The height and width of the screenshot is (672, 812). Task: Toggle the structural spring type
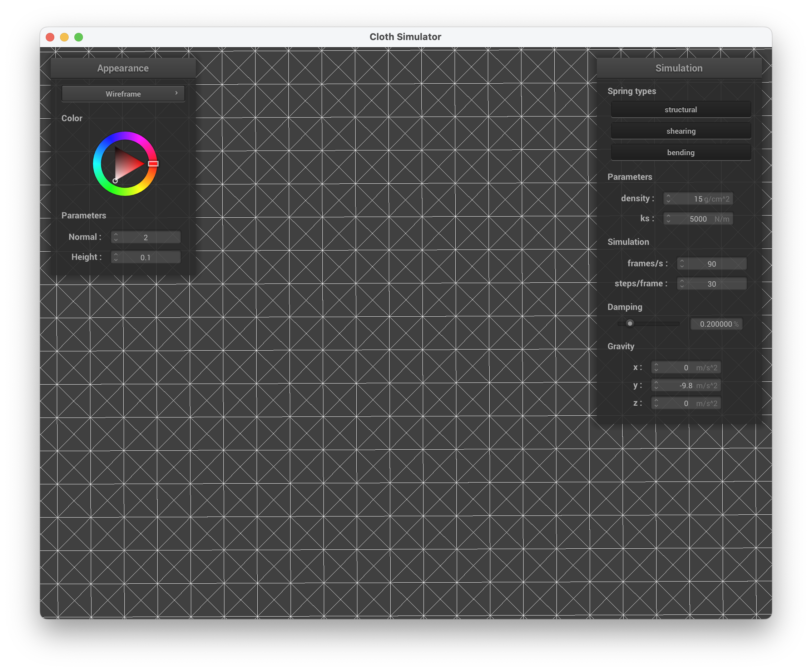click(x=680, y=110)
